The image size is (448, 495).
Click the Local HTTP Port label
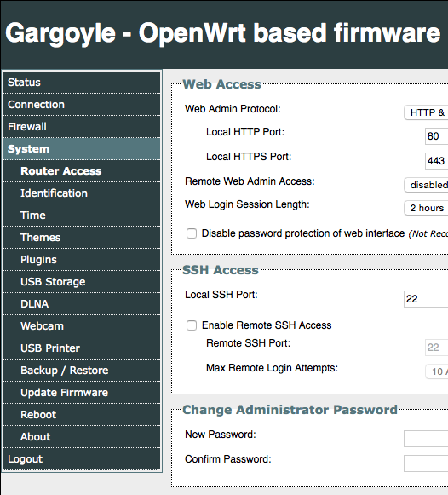[245, 132]
